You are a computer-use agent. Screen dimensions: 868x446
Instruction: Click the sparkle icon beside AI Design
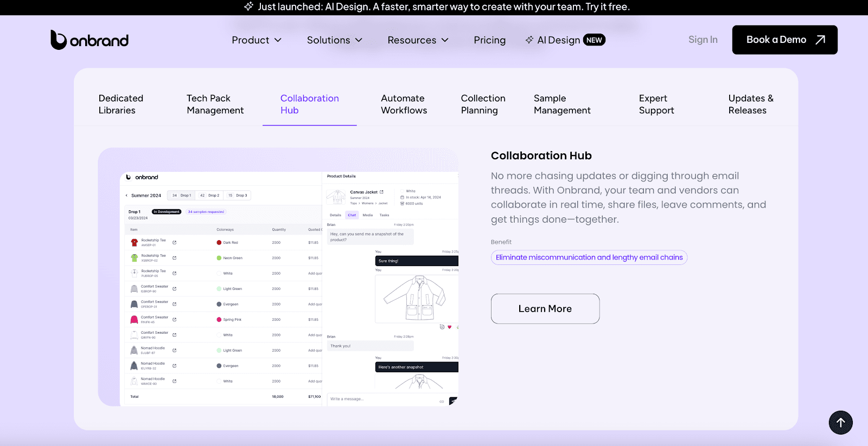tap(529, 40)
